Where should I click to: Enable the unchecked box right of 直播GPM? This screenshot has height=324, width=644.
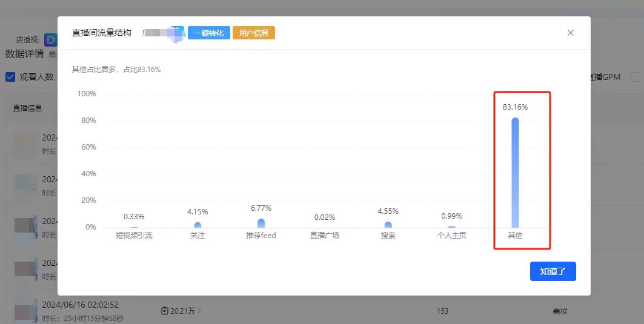pyautogui.click(x=635, y=77)
